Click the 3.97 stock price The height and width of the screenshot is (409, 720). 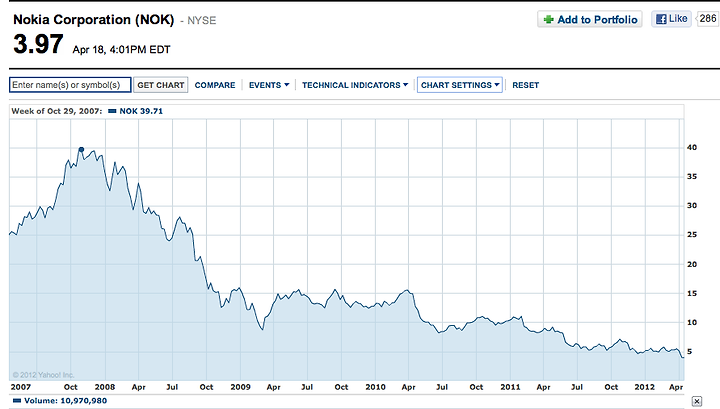(x=38, y=44)
